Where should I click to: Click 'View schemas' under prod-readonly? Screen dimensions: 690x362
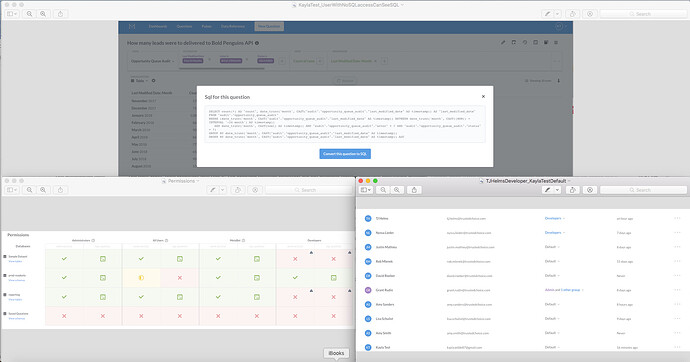coord(17,280)
